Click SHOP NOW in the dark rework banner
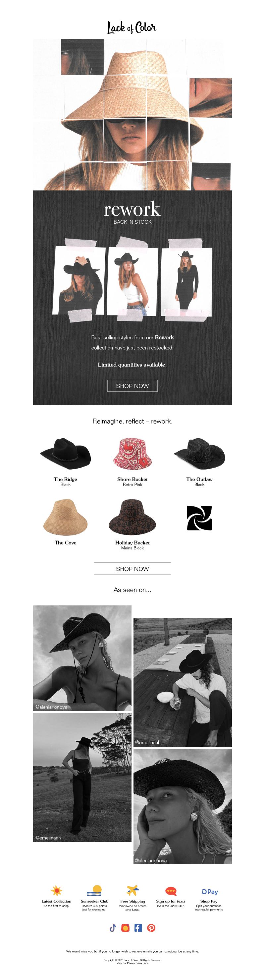Image resolution: width=265 pixels, height=980 pixels. pos(132,386)
